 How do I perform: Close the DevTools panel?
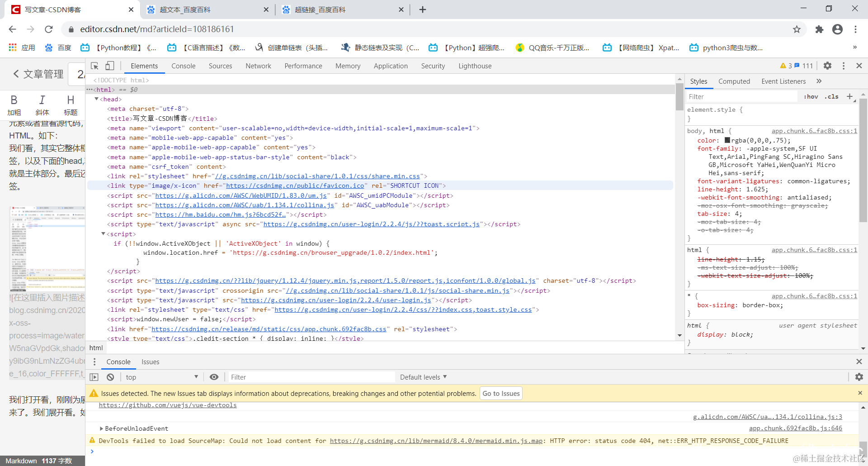tap(859, 66)
